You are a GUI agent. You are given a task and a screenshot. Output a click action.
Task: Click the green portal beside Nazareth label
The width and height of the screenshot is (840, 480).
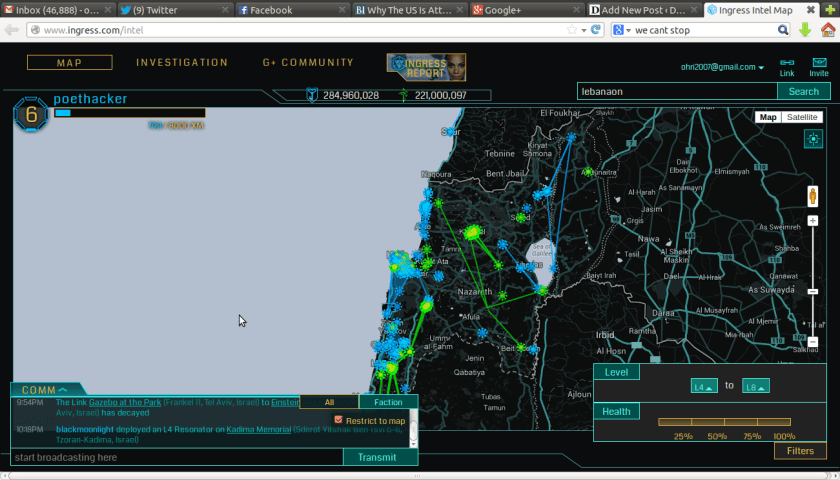click(x=502, y=295)
